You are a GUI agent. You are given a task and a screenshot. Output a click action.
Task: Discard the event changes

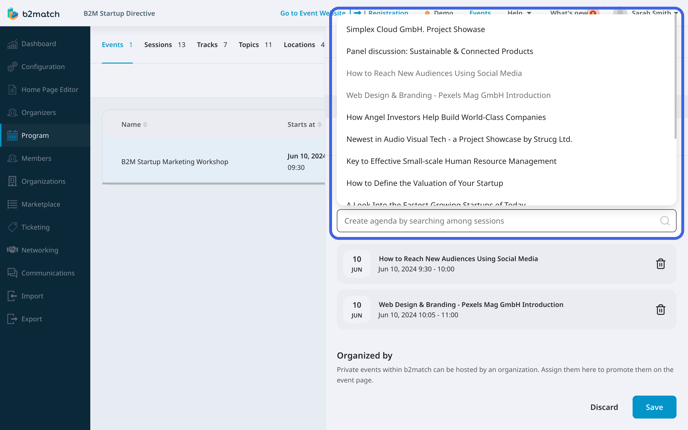(604, 407)
